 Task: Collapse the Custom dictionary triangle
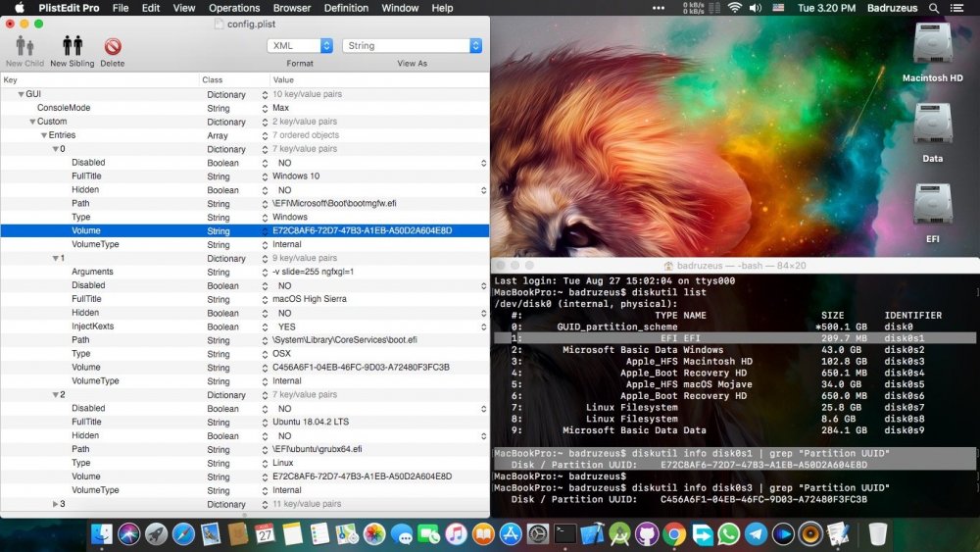tap(32, 122)
